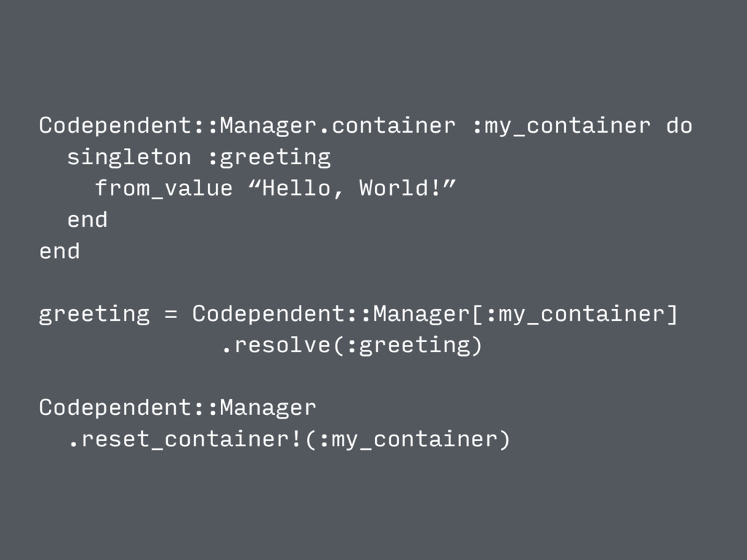Screen dimensions: 747x560
Task: Click the word Codependent on first line
Action: [x=116, y=127]
